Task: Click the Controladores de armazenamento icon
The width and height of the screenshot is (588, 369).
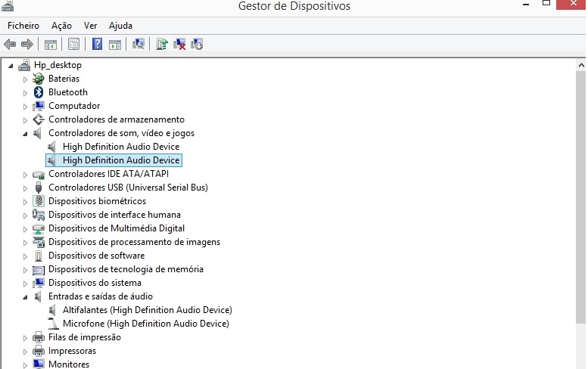Action: pos(39,119)
